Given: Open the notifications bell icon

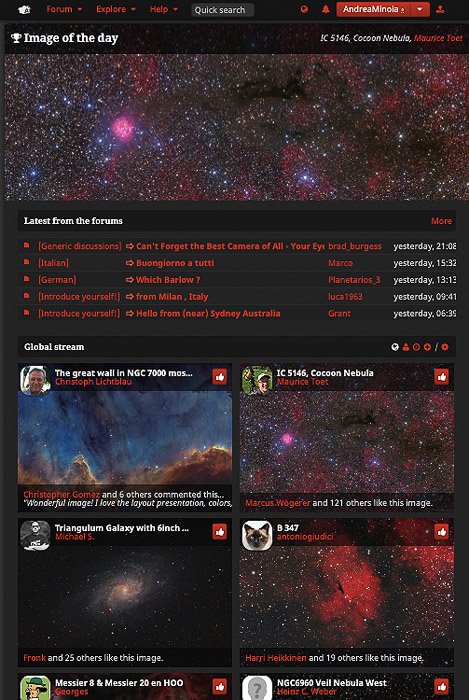Looking at the screenshot, I should 326,9.
